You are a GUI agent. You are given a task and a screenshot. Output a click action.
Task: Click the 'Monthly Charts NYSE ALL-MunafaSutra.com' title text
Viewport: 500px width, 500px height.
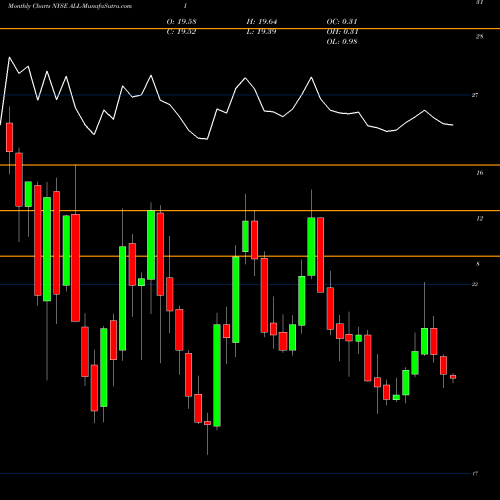point(70,6)
